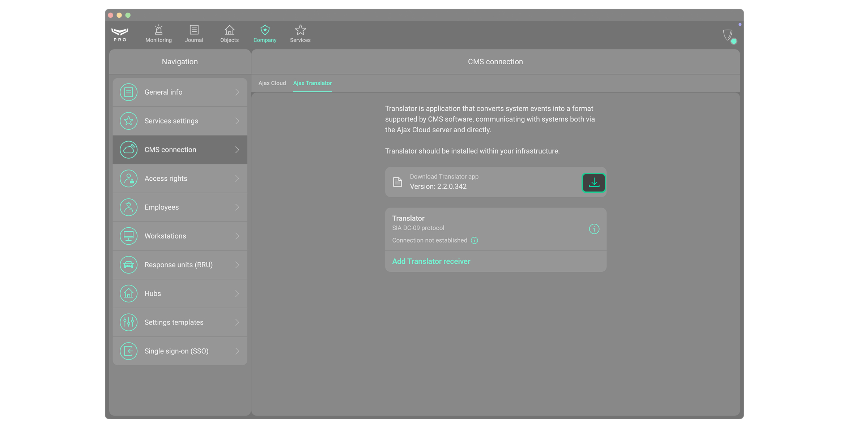The height and width of the screenshot is (434, 868).
Task: Expand Settings templates chevron
Action: point(237,322)
